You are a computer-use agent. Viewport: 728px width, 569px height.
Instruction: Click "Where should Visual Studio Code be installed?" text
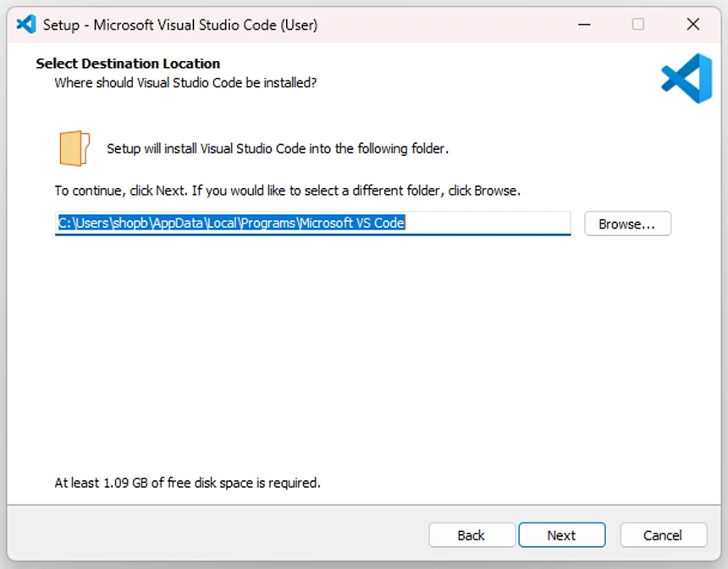tap(185, 83)
